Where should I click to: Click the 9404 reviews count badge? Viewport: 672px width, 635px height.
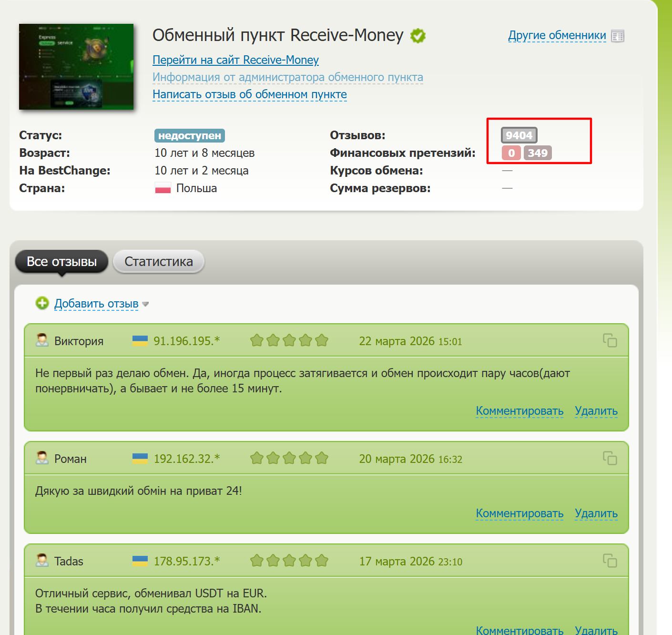pyautogui.click(x=519, y=135)
